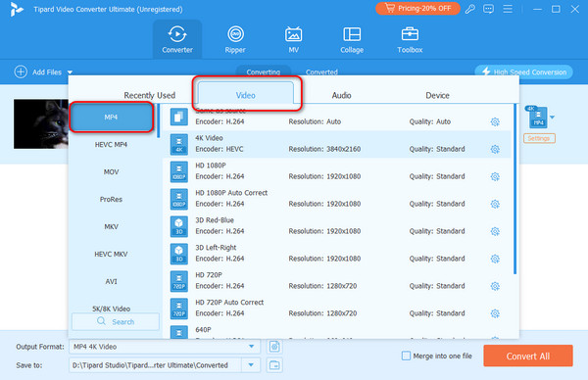The height and width of the screenshot is (380, 588).
Task: Select the Same as source preset icon
Action: click(179, 117)
